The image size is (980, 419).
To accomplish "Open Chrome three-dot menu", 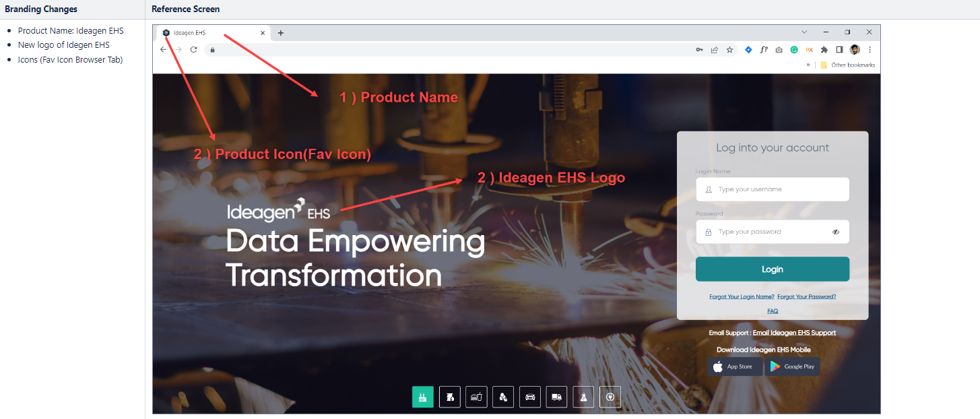I will click(x=870, y=50).
